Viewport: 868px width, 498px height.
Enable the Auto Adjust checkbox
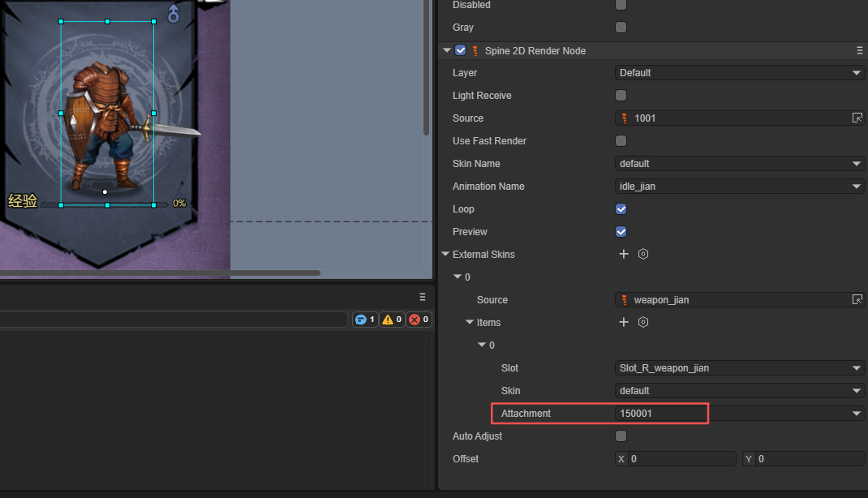621,436
